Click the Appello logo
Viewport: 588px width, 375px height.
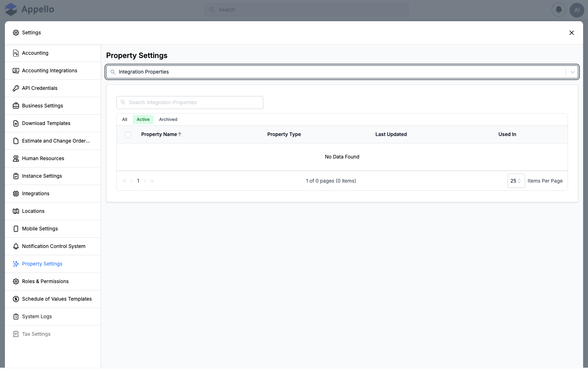coord(29,9)
